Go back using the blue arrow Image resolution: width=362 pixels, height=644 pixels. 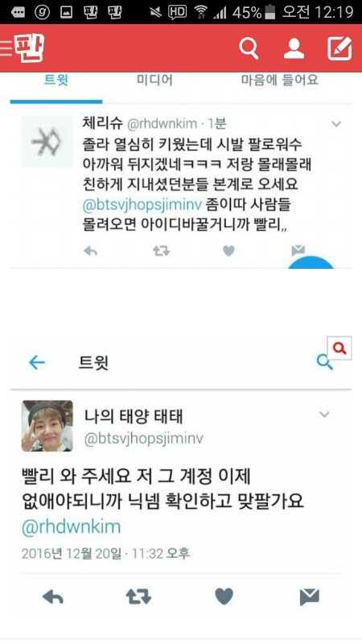coord(37,362)
